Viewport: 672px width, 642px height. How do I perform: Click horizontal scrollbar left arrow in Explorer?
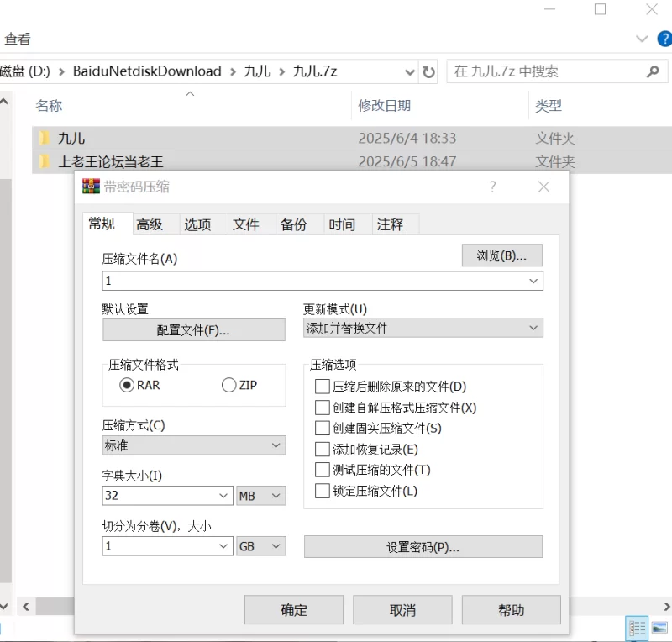click(26, 607)
